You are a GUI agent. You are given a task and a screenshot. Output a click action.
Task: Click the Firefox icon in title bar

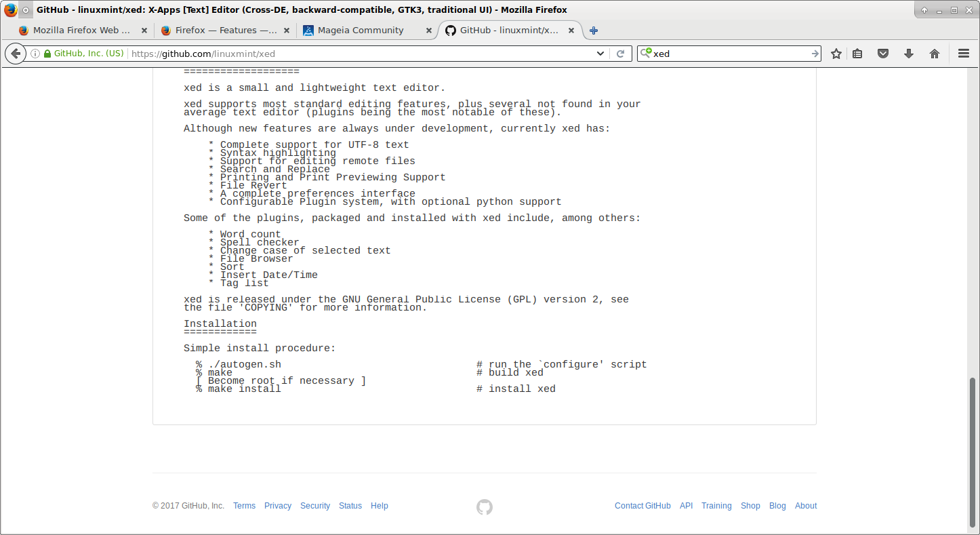pos(10,10)
